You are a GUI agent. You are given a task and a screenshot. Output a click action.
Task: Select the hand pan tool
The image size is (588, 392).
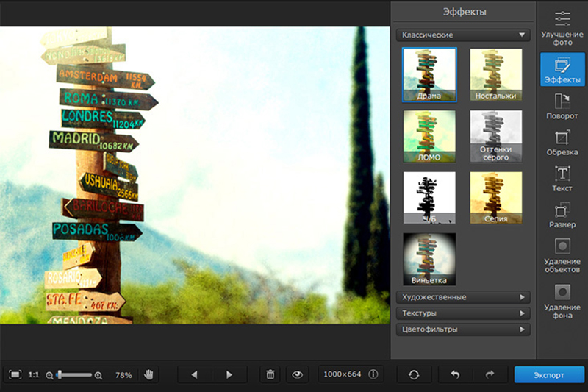(x=149, y=374)
